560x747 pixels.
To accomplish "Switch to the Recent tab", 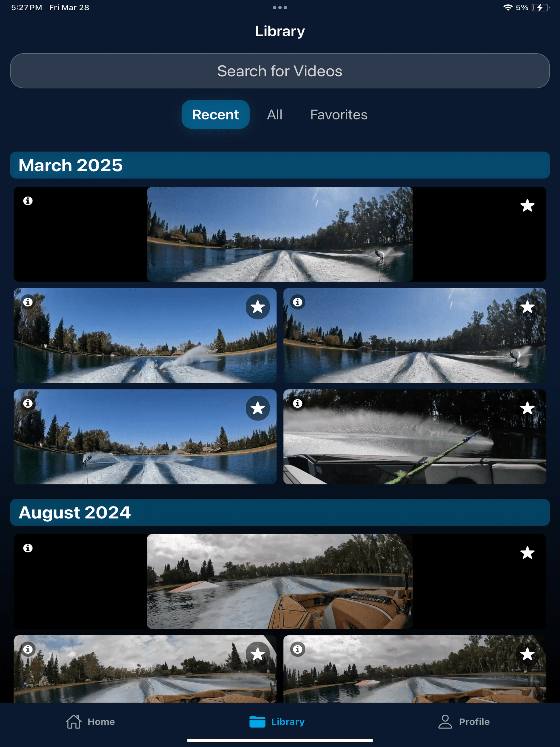I will tap(215, 115).
